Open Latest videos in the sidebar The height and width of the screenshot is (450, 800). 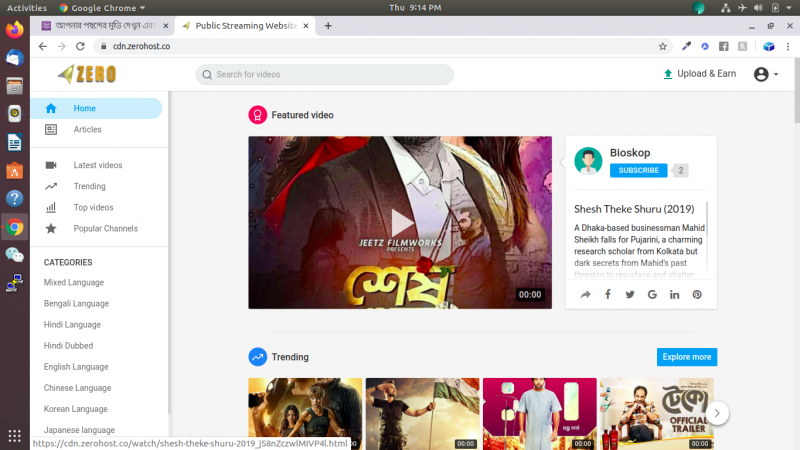[x=97, y=165]
